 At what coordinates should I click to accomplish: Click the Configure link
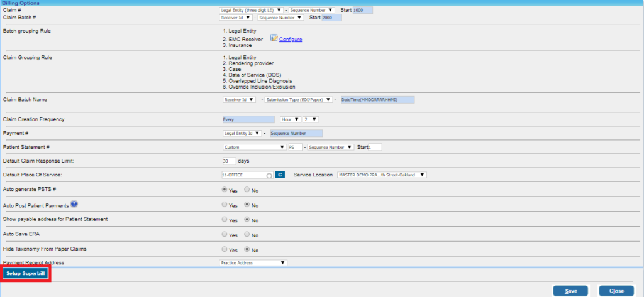pos(291,40)
